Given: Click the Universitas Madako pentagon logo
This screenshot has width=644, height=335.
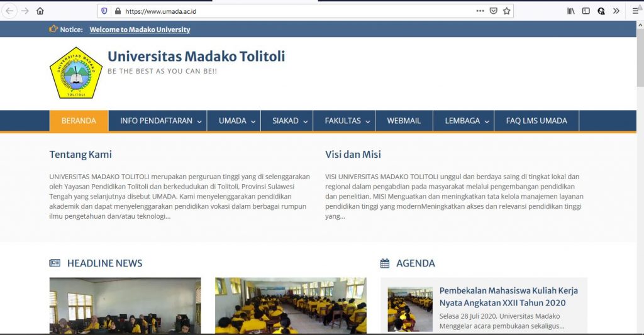Looking at the screenshot, I should coord(76,73).
